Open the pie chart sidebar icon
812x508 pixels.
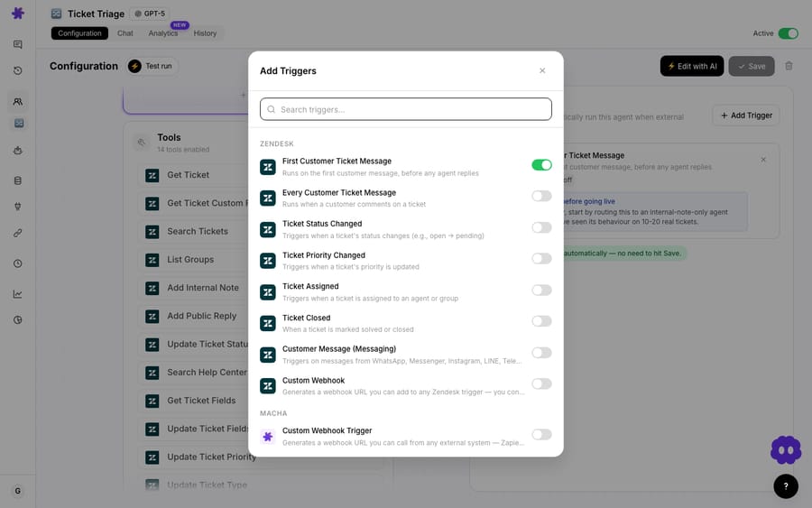pyautogui.click(x=18, y=320)
